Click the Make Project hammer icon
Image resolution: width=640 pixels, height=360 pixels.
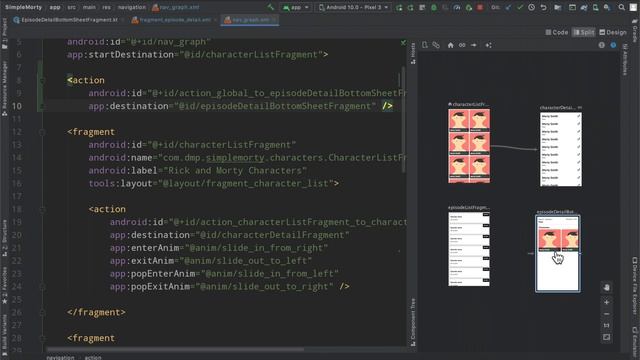tap(271, 7)
